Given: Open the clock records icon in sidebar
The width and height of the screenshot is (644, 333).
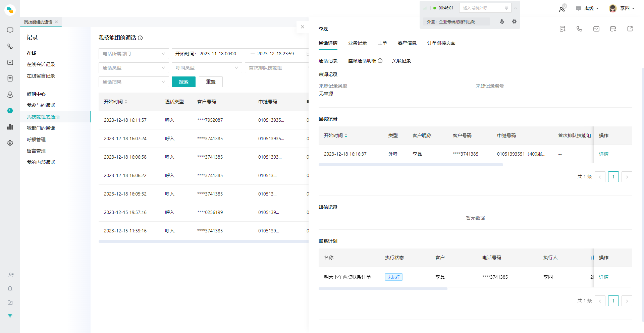Looking at the screenshot, I should click(x=10, y=111).
